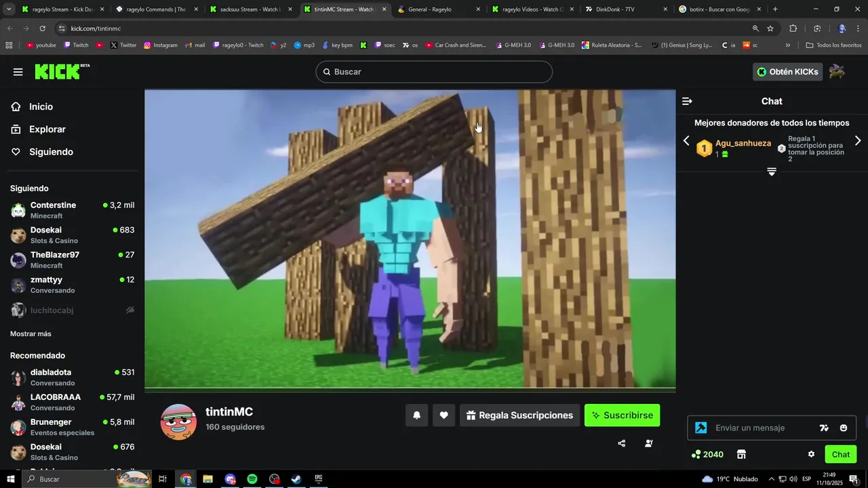The height and width of the screenshot is (488, 868).
Task: Open the Instagram bookmark
Action: click(160, 45)
